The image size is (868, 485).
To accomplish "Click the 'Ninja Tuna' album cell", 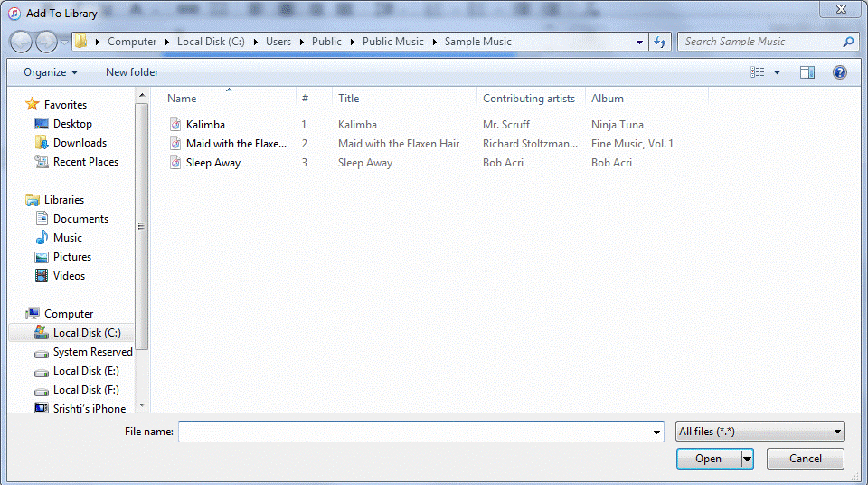I will pos(618,125).
